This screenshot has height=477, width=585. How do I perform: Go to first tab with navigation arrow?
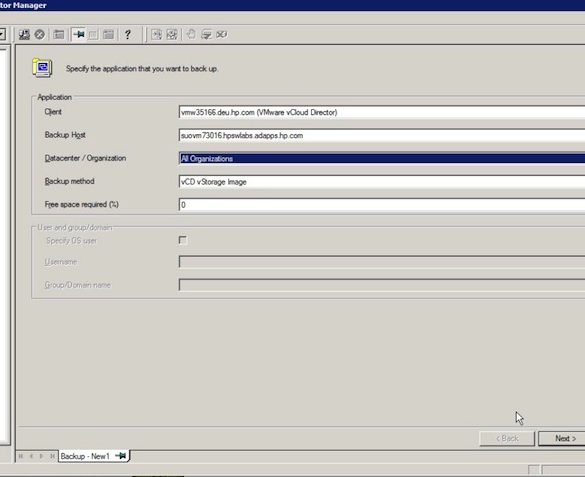[21, 456]
